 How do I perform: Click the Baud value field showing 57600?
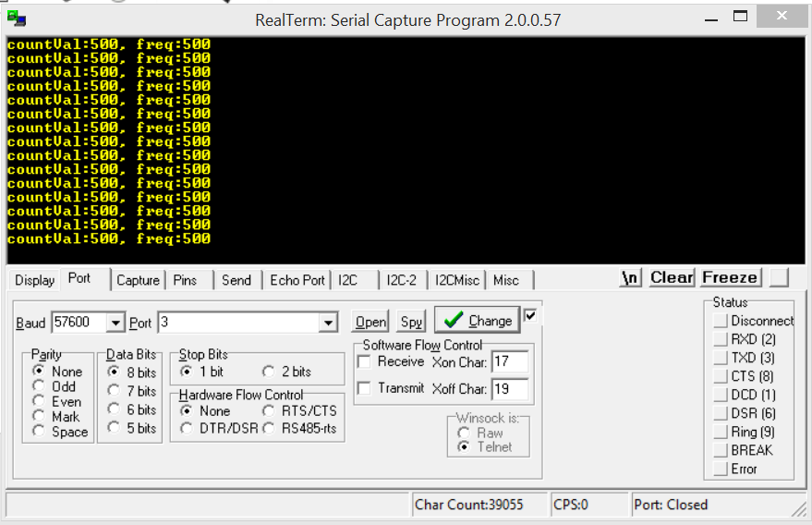point(79,323)
